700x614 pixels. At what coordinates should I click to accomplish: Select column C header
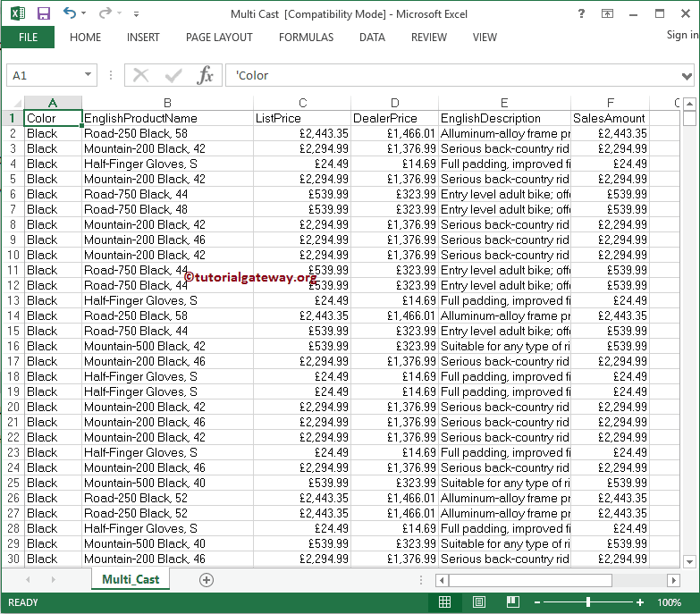[302, 103]
